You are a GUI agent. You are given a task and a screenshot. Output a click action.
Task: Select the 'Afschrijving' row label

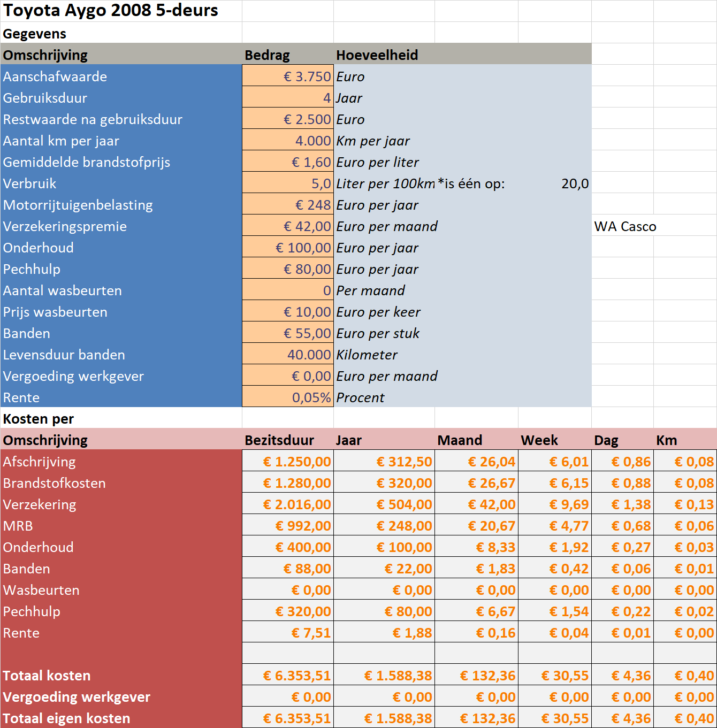click(x=121, y=461)
